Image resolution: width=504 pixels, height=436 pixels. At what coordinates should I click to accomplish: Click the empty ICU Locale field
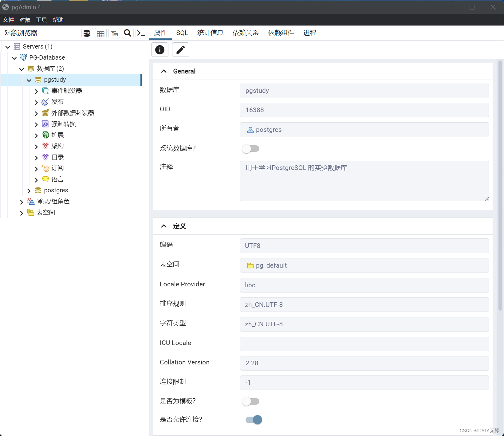(364, 344)
